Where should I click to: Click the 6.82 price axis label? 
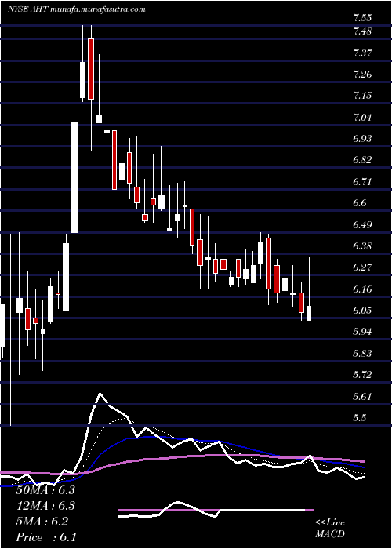click(362, 160)
